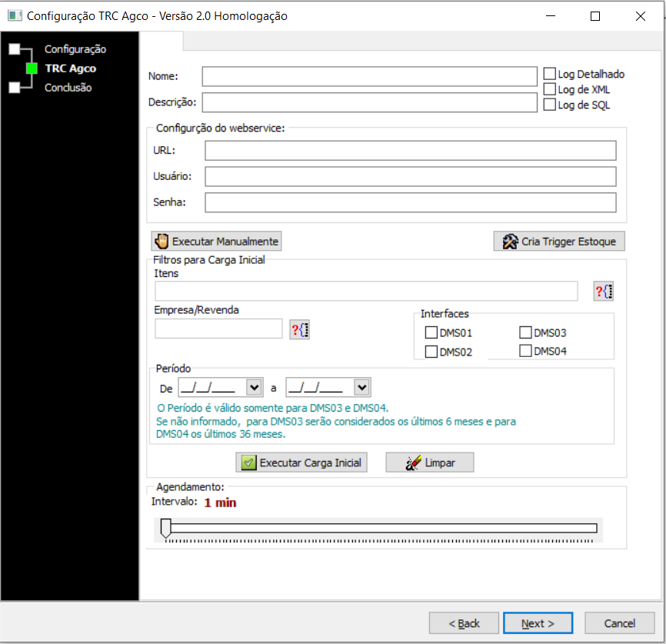Check the DMS03 interface
Viewport: 666px width, 644px height.
[x=525, y=332]
